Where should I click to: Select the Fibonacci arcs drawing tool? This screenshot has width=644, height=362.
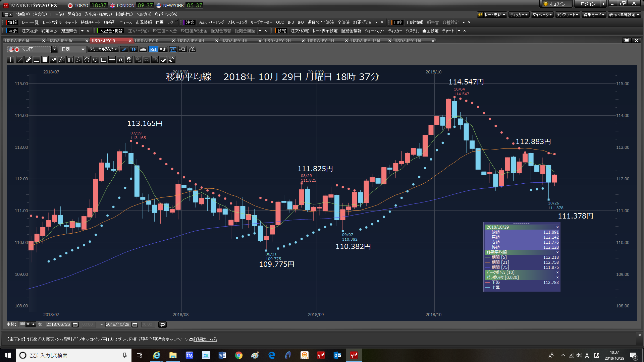tap(53, 60)
